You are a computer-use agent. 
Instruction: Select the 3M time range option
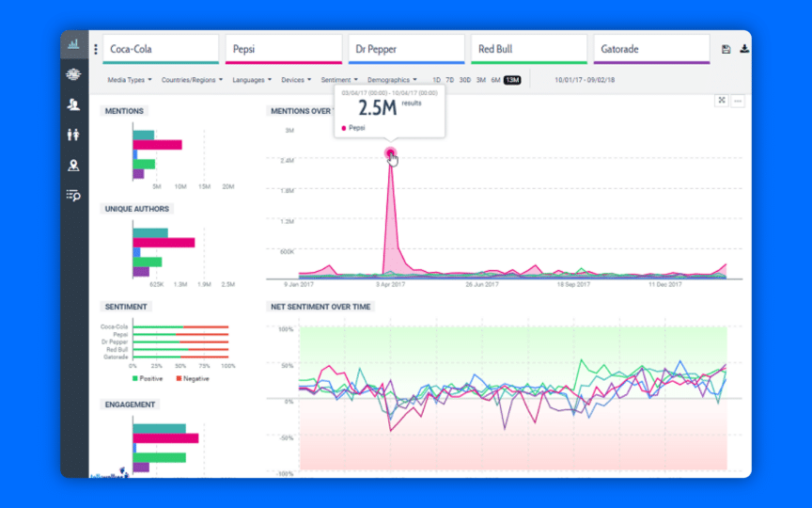coord(481,80)
